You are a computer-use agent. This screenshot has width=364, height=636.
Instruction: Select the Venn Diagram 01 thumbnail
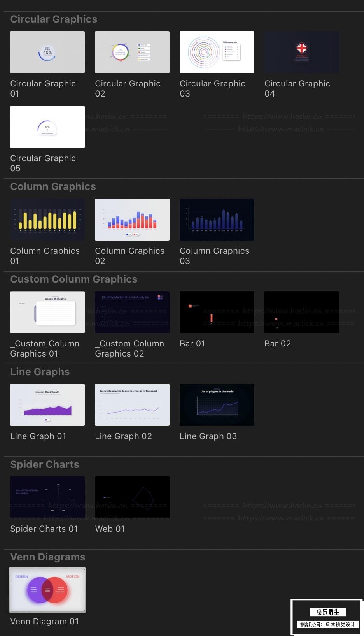(47, 590)
